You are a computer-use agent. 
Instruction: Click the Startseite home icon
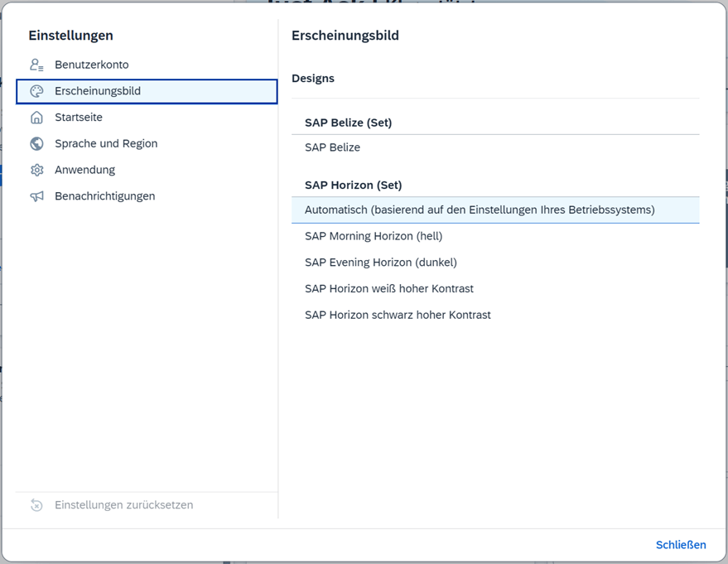pos(36,118)
